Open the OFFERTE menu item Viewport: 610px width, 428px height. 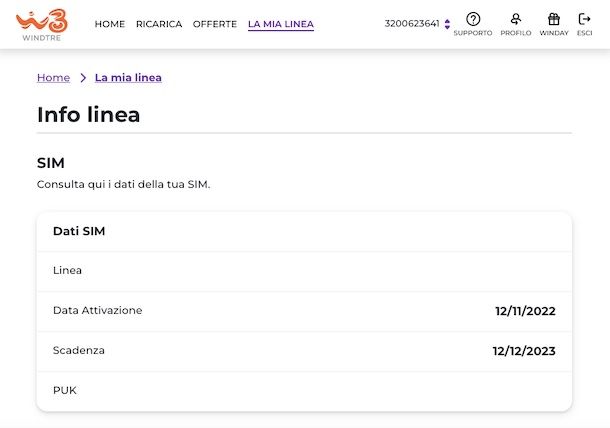[x=215, y=24]
